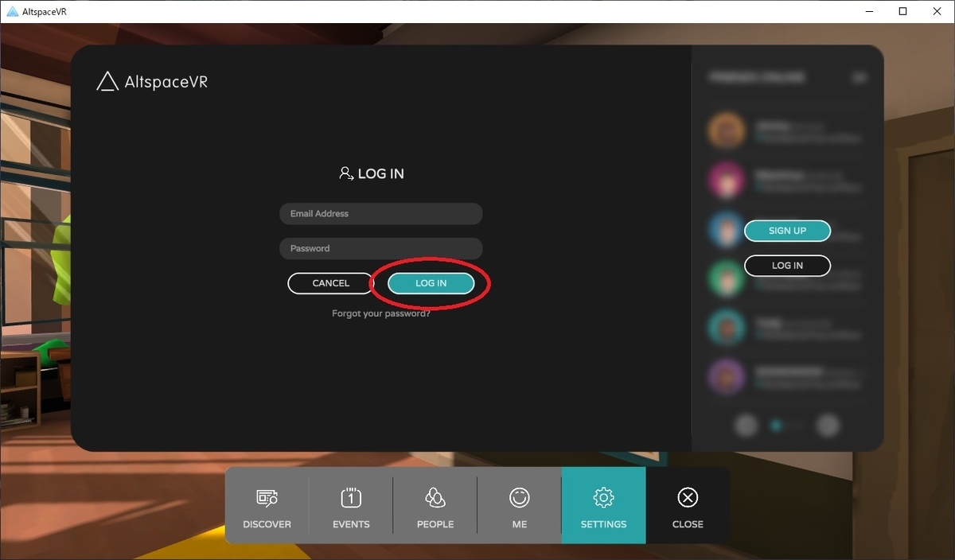
Task: Open the People menu item
Action: (435, 505)
